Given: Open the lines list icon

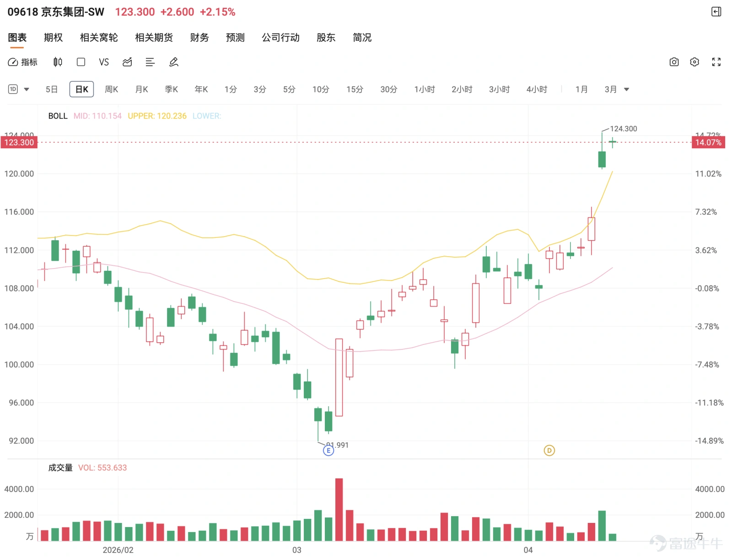Looking at the screenshot, I should point(150,62).
